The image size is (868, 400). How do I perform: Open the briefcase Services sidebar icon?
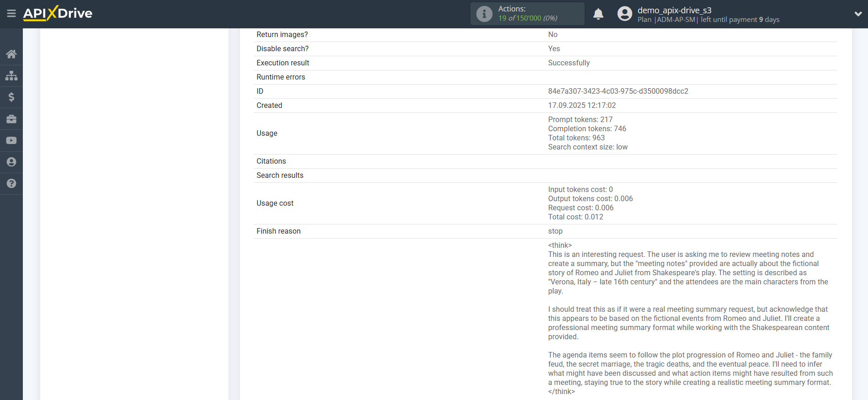point(11,119)
